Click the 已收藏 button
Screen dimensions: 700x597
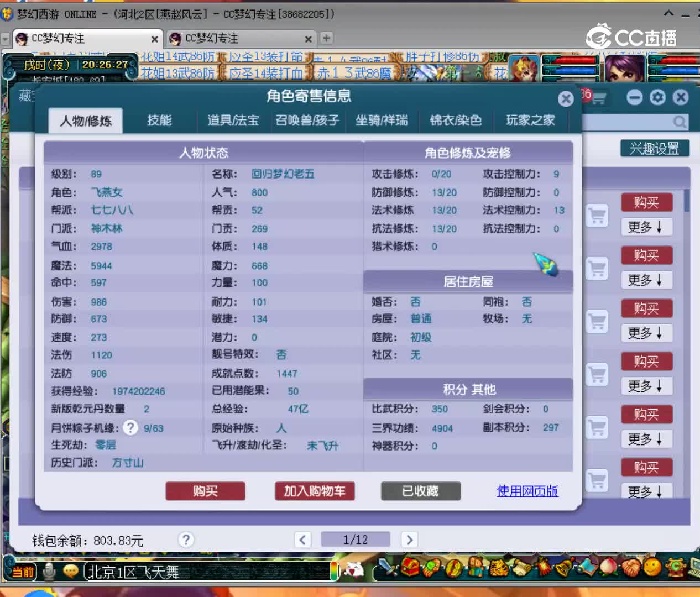[x=420, y=491]
